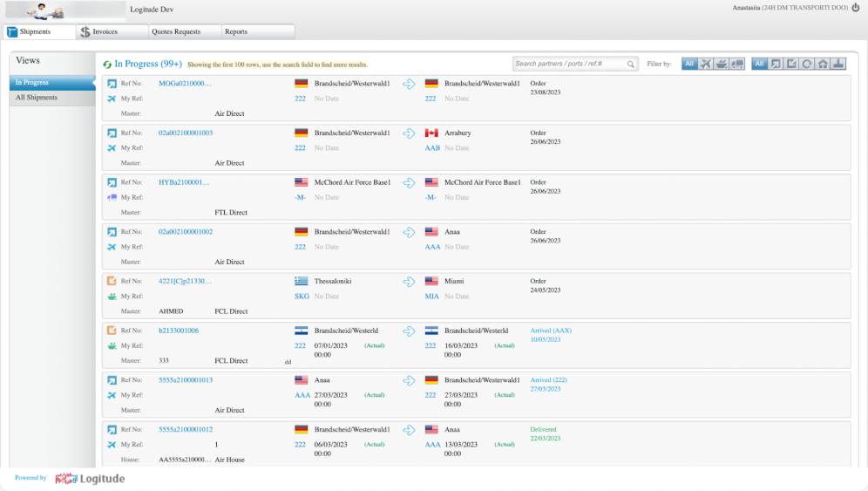Open shipment 02a002100001003 link
Viewport: 868px width, 491px height.
186,133
